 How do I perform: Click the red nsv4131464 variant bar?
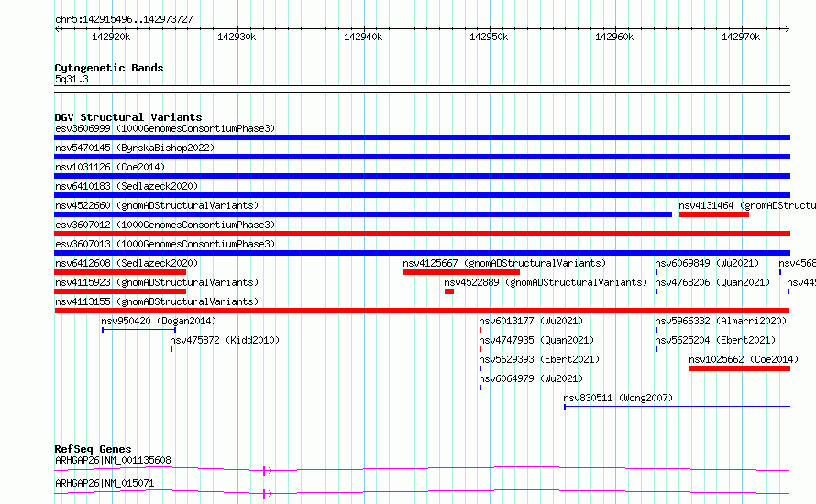(714, 214)
